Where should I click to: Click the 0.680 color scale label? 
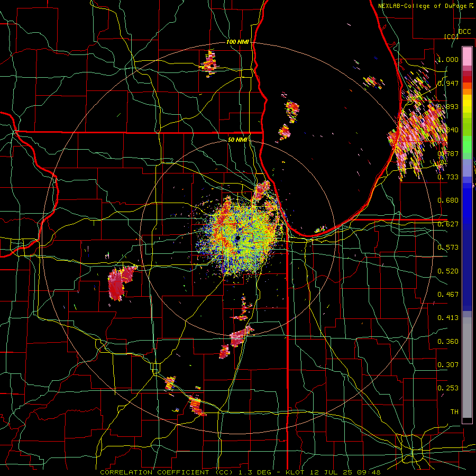click(x=448, y=200)
